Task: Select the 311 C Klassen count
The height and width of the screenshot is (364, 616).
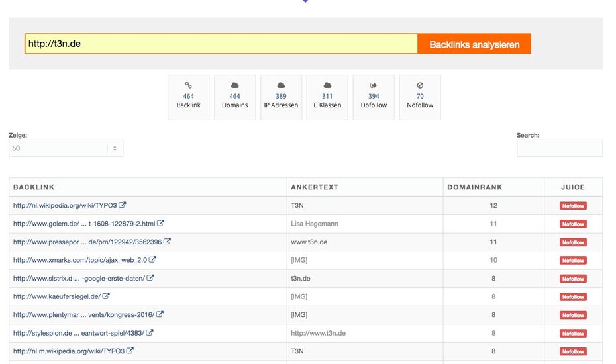Action: click(x=327, y=96)
